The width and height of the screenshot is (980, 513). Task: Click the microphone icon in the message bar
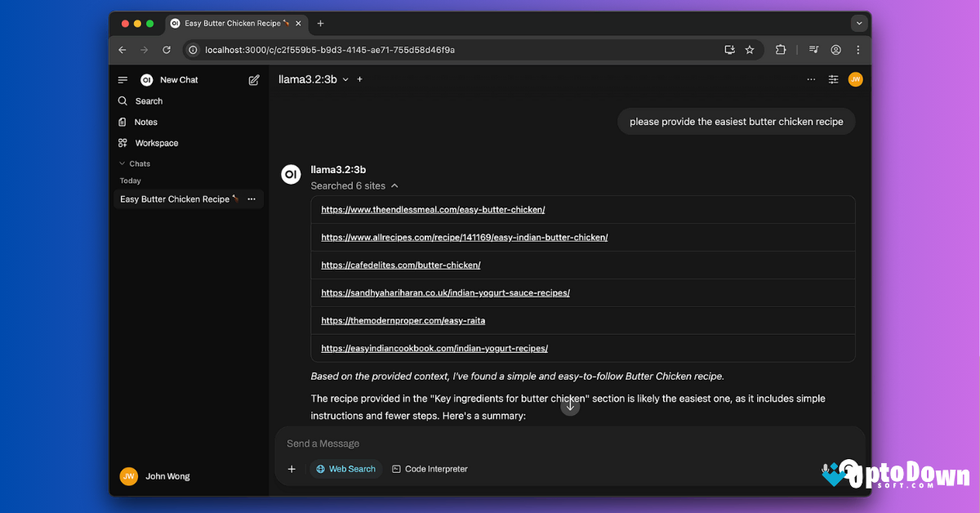click(825, 469)
